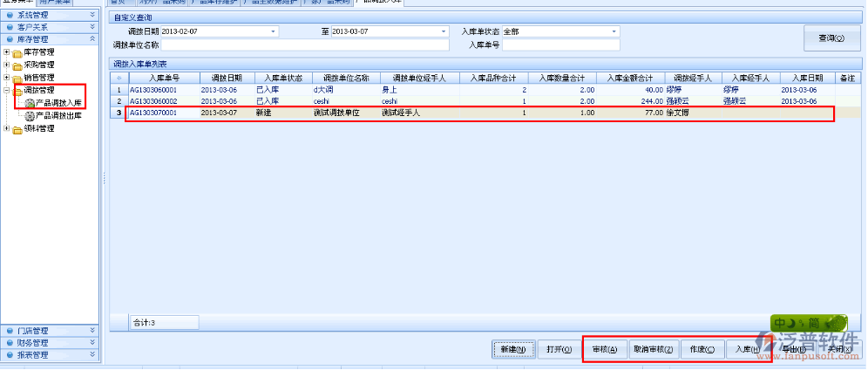This screenshot has width=868, height=370.
Task: Click the 调拨单位名称 column header
Action: point(347,78)
